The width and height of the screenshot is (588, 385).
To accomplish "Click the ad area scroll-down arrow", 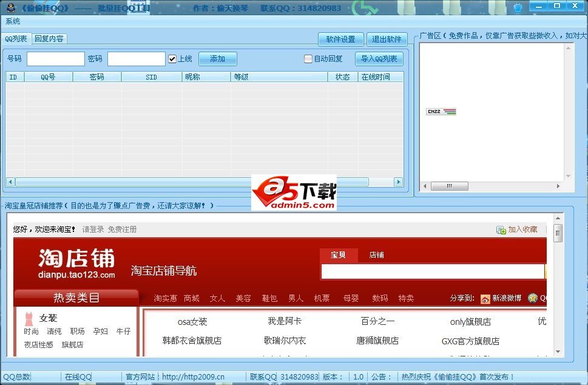I will pyautogui.click(x=568, y=176).
